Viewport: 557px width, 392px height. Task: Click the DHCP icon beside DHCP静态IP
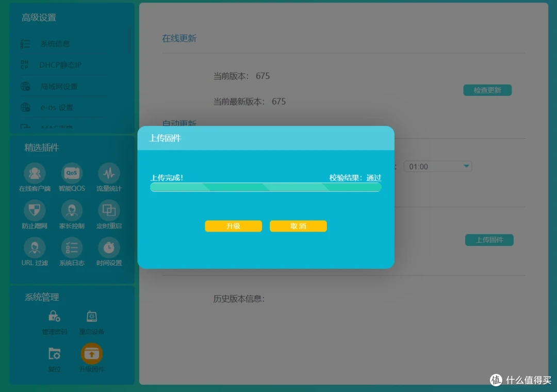click(x=25, y=64)
